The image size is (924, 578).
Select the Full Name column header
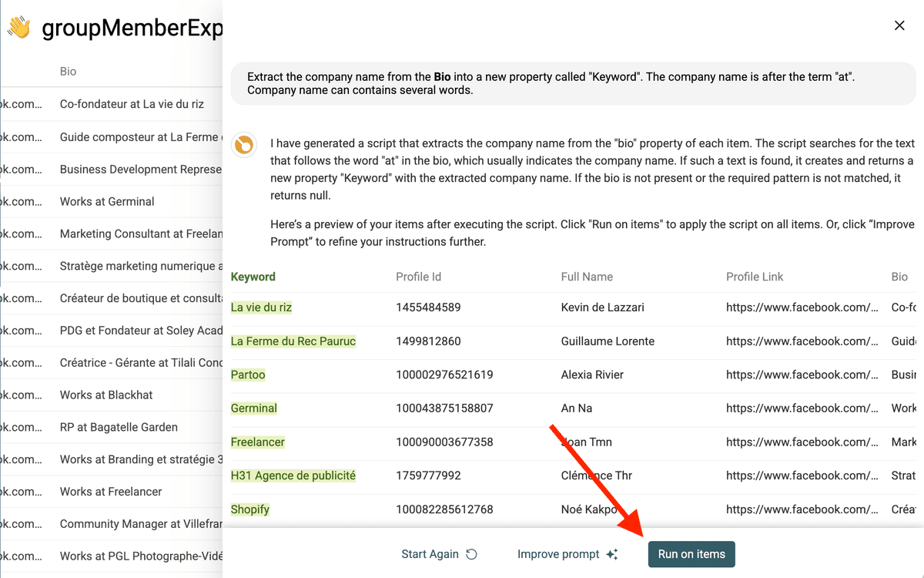coord(587,277)
